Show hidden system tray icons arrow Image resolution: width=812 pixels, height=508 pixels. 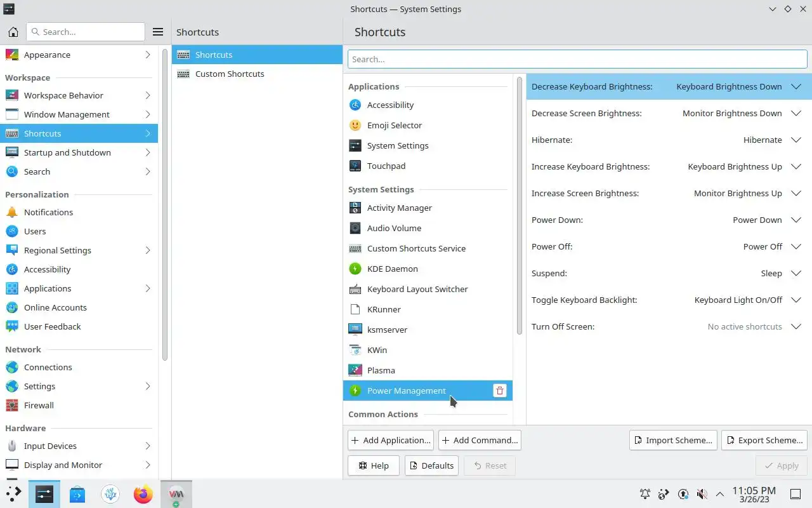(x=720, y=494)
